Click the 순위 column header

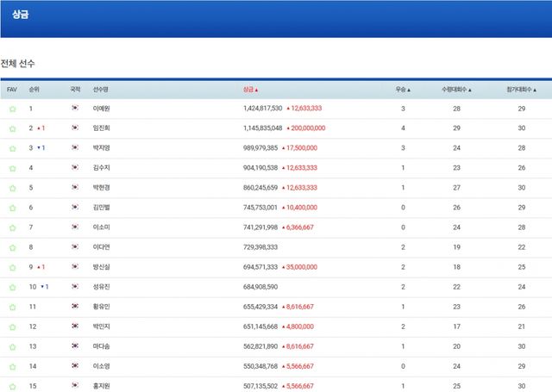tap(34, 90)
